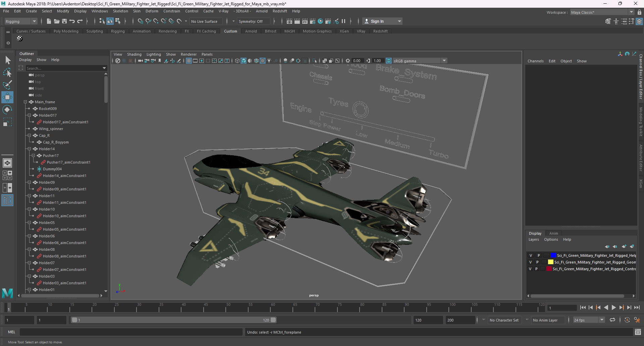
Task: Toggle the textured display checker icon in viewport
Action: pos(263,61)
